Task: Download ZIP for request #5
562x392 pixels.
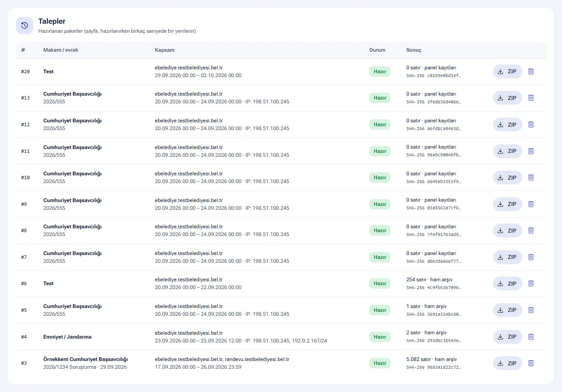Action: point(507,310)
